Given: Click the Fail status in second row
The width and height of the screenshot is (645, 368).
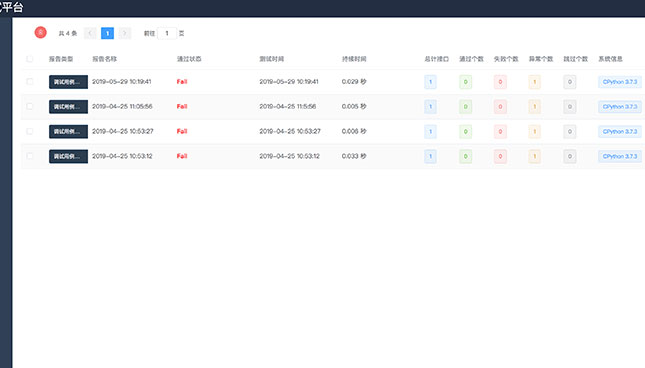Looking at the screenshot, I should (182, 106).
